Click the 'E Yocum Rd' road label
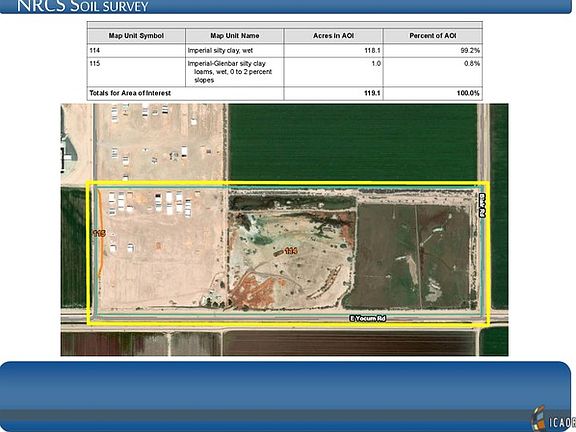This screenshot has width=576, height=432. tap(368, 318)
